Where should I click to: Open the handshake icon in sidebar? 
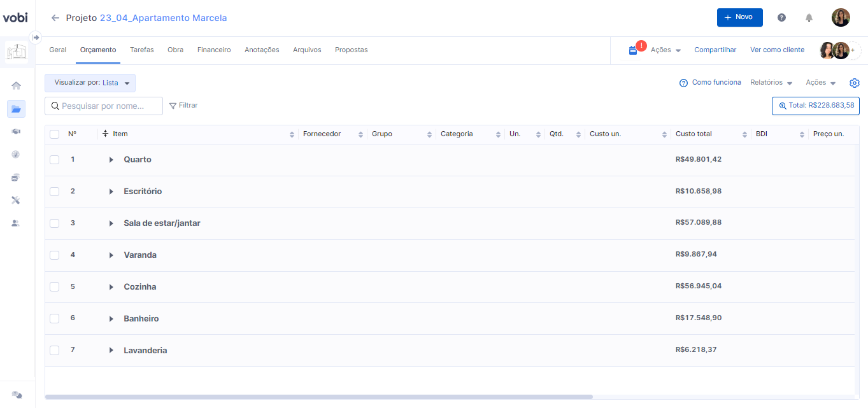16,131
